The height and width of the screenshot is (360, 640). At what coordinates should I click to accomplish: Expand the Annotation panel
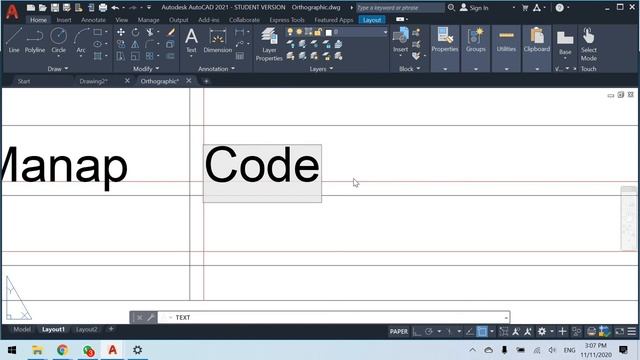[216, 69]
